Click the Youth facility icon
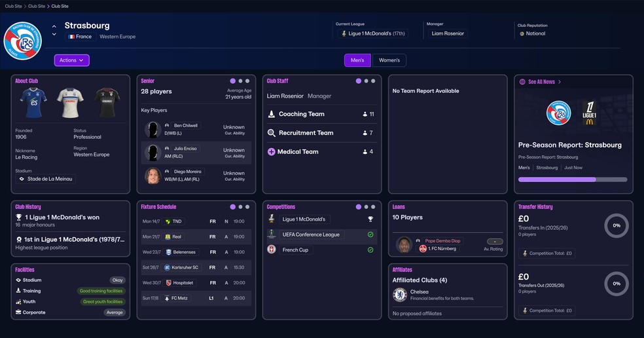Viewport: 644px width, 338px height. pyautogui.click(x=18, y=301)
